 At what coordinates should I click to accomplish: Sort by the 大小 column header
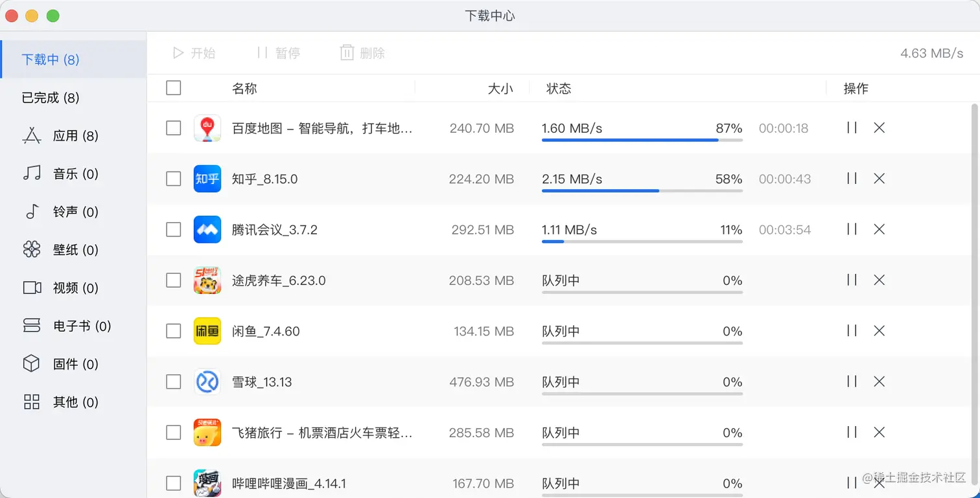500,89
